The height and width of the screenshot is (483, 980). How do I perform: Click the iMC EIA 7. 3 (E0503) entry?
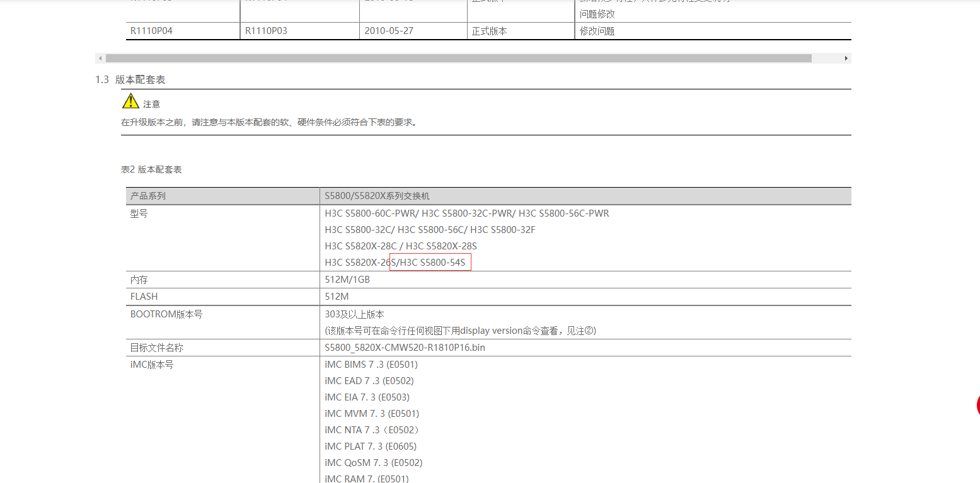point(367,397)
